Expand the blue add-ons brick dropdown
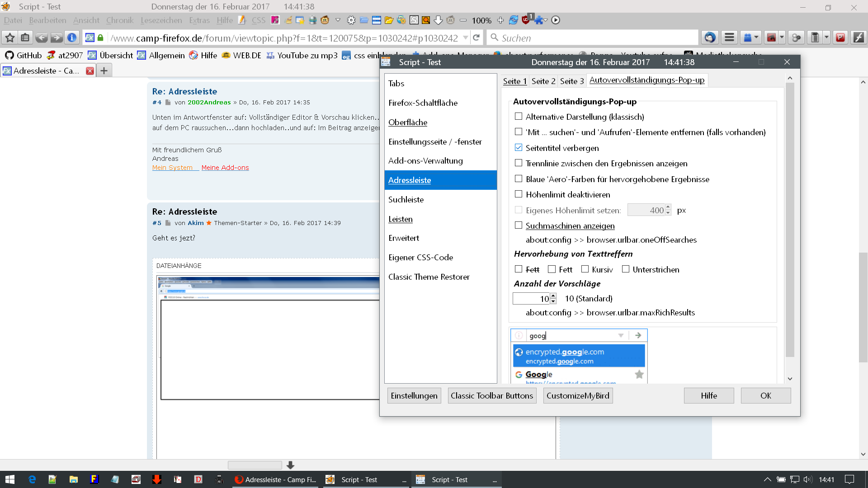 click(756, 38)
